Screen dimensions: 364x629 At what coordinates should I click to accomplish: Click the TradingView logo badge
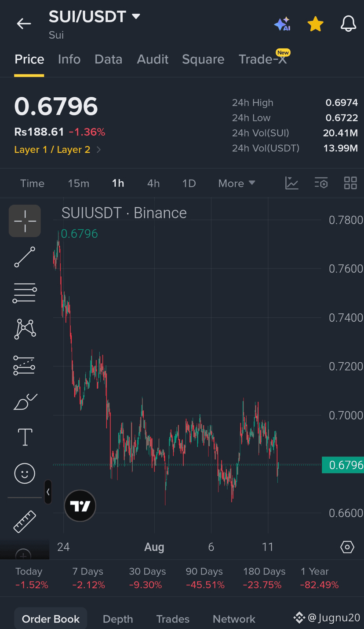(80, 506)
